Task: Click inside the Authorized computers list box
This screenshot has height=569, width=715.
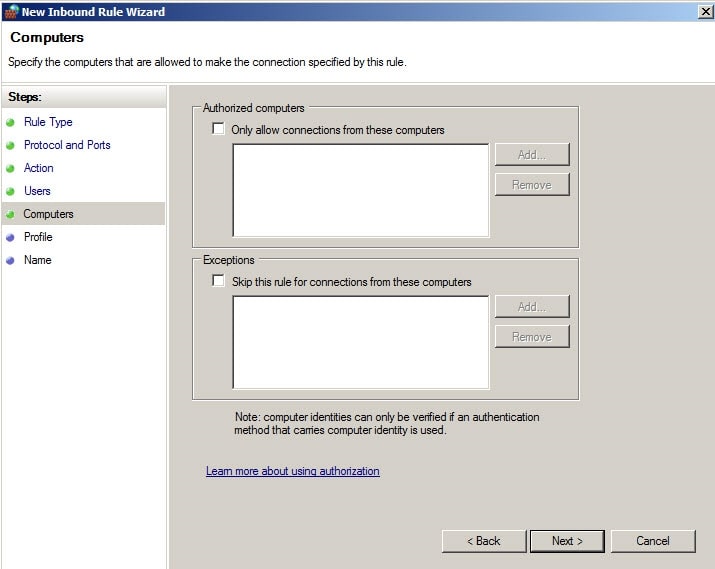Action: tap(360, 190)
